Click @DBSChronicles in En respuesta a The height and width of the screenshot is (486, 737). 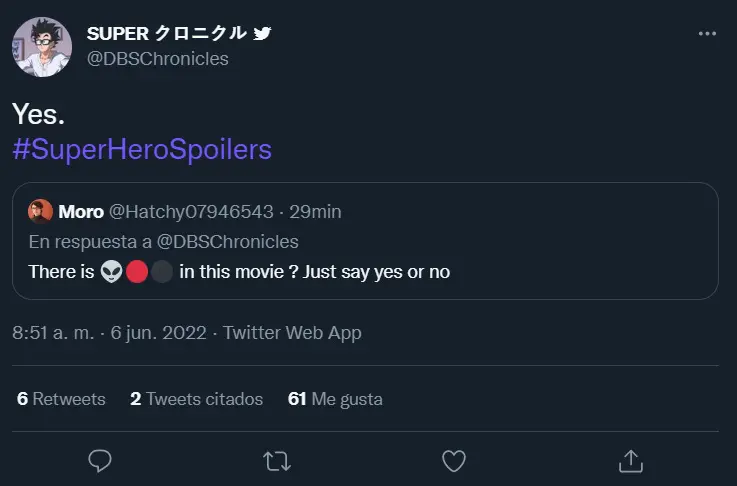coord(227,242)
